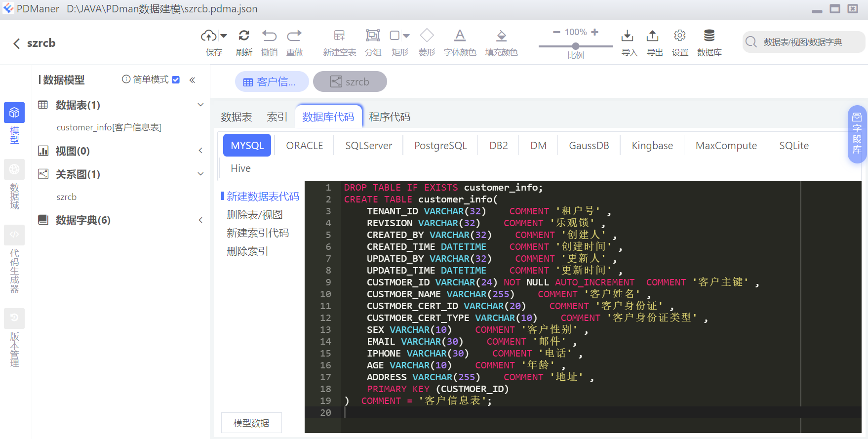
Task: Open the Program Code (程序代码) tab
Action: 390,117
